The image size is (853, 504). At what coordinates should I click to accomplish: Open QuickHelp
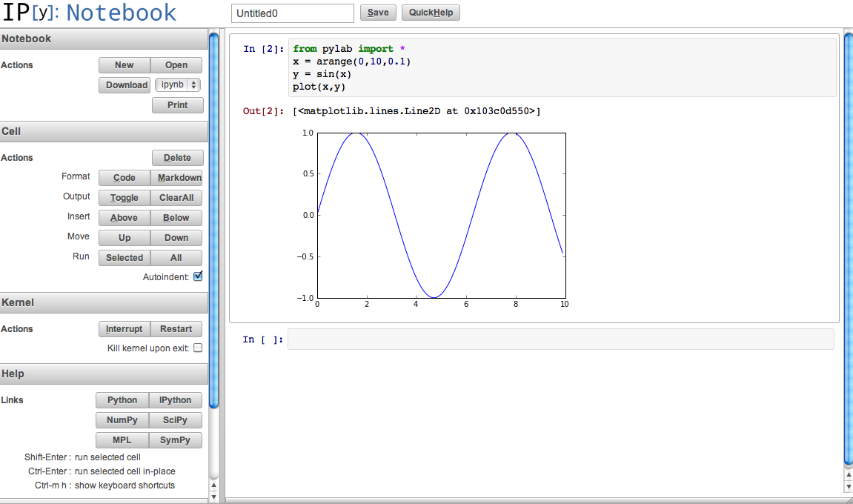[x=430, y=13]
